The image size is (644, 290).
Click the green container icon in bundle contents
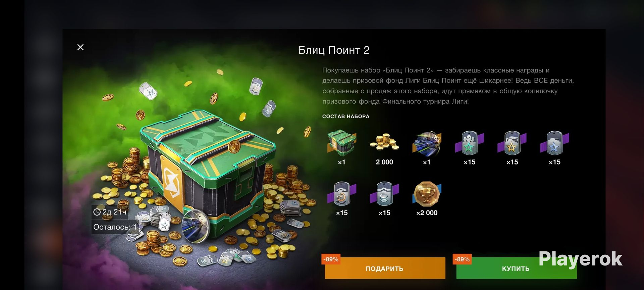tap(341, 143)
